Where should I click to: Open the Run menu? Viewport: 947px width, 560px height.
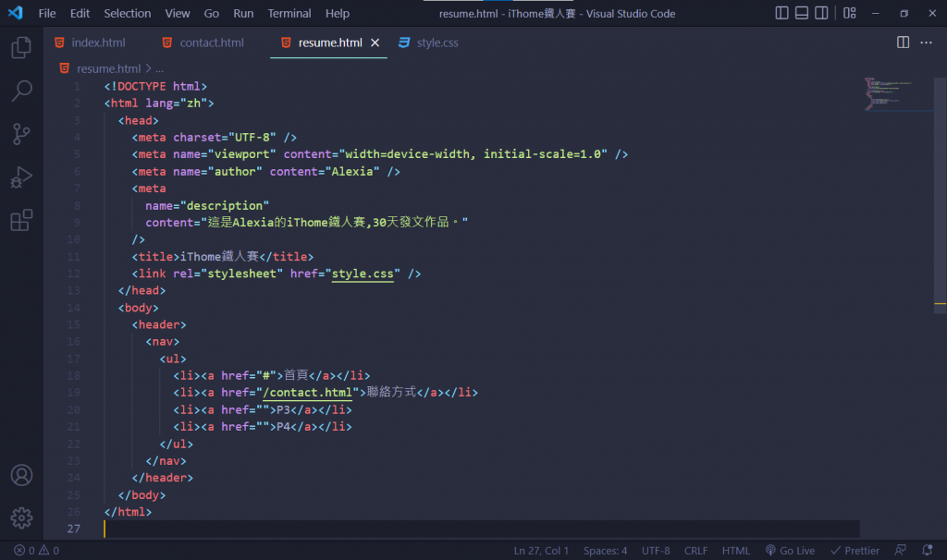click(243, 13)
